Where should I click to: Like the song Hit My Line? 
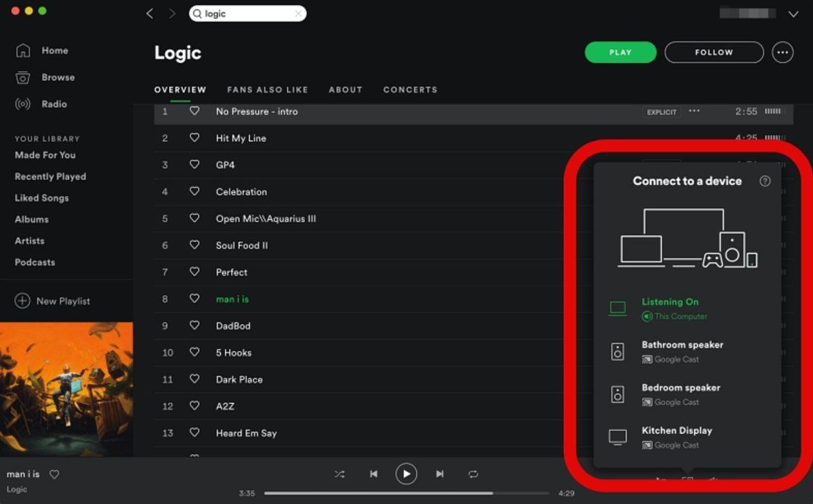194,138
